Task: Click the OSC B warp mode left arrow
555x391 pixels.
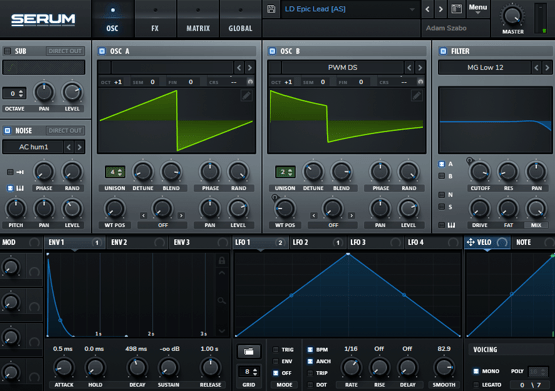Action: point(314,215)
